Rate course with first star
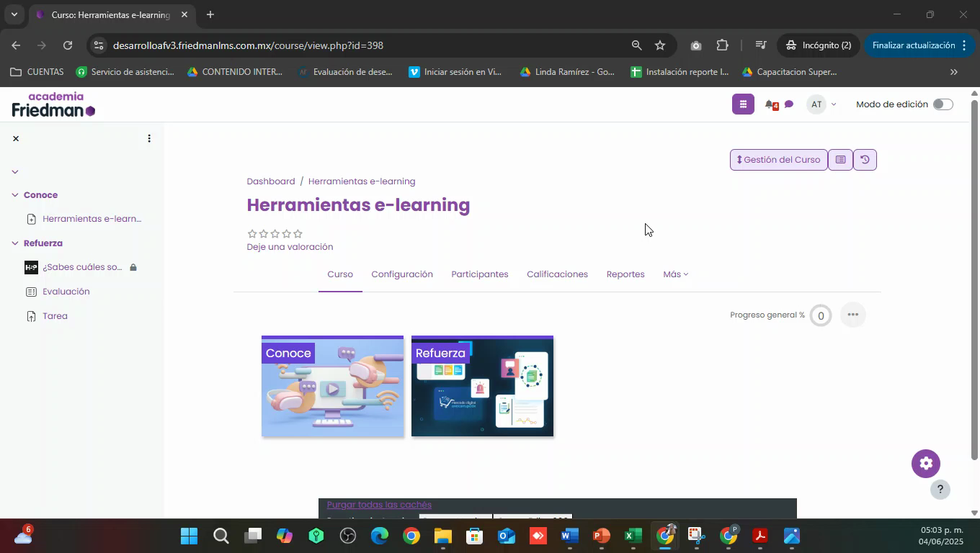The width and height of the screenshot is (980, 553). 252,233
